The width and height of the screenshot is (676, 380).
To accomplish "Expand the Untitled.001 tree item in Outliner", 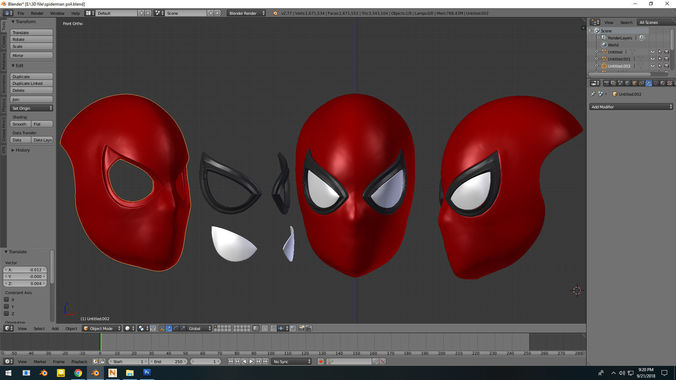I will (597, 59).
